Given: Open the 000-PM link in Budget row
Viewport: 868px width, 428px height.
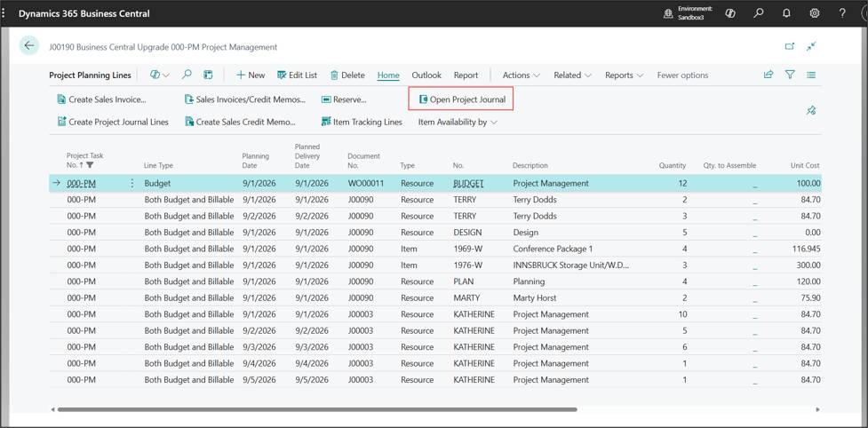Looking at the screenshot, I should point(82,183).
